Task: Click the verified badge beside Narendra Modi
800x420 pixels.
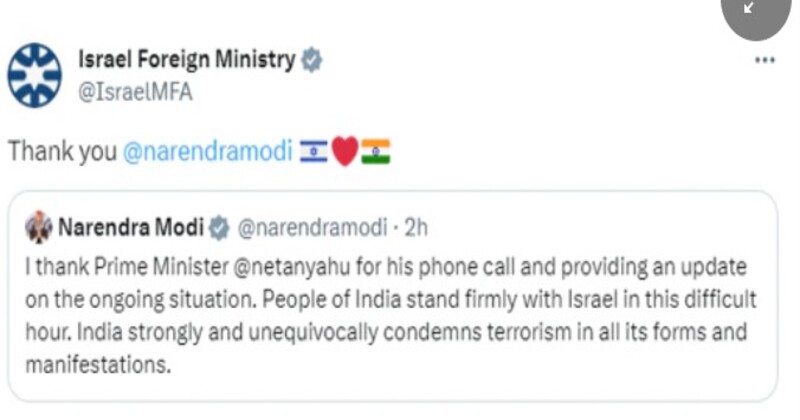Action: point(219,228)
